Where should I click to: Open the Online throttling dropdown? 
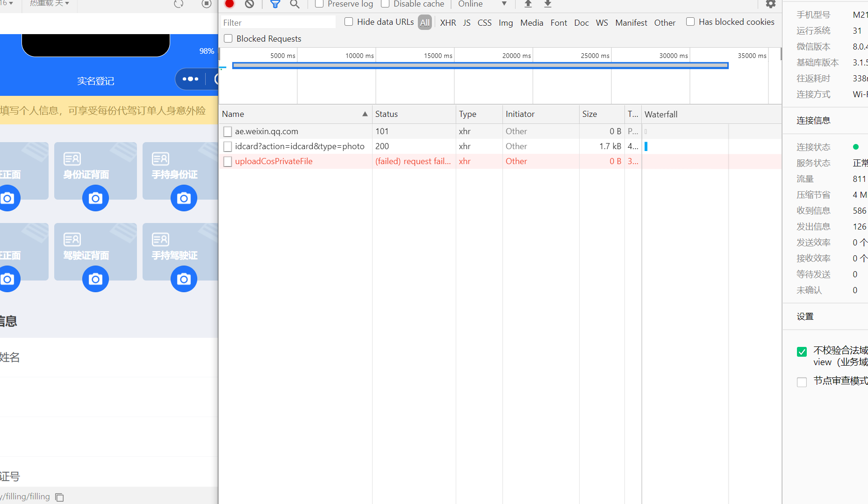tap(482, 4)
